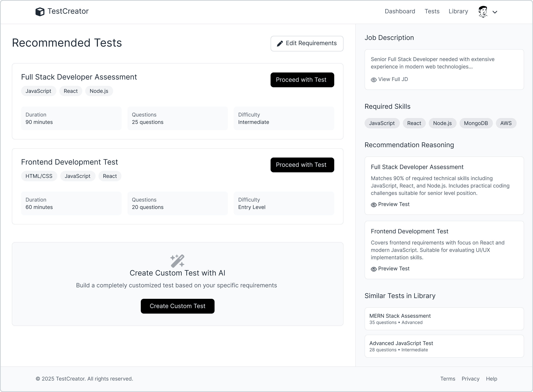Open the MERN Stack Assessment library card
Viewport: 533px width, 392px height.
pyautogui.click(x=444, y=319)
